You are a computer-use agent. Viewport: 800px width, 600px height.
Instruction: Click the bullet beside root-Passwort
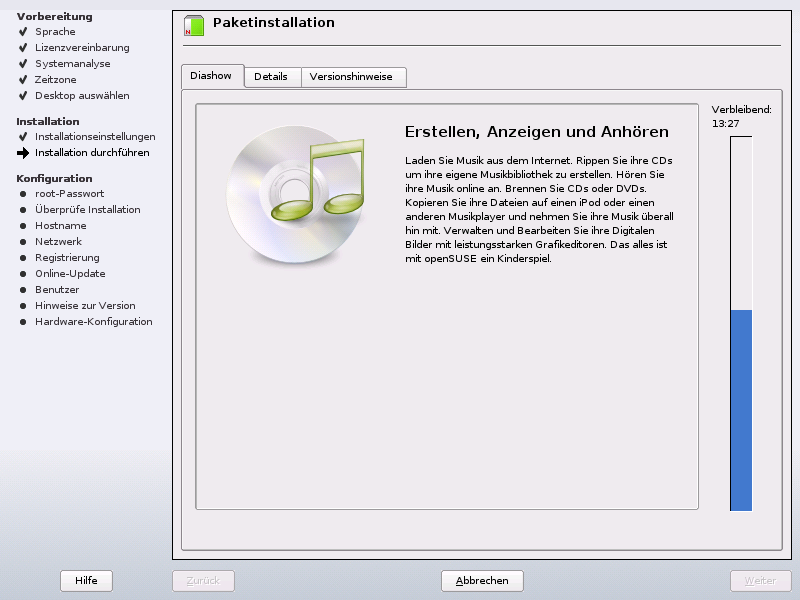[x=23, y=194]
